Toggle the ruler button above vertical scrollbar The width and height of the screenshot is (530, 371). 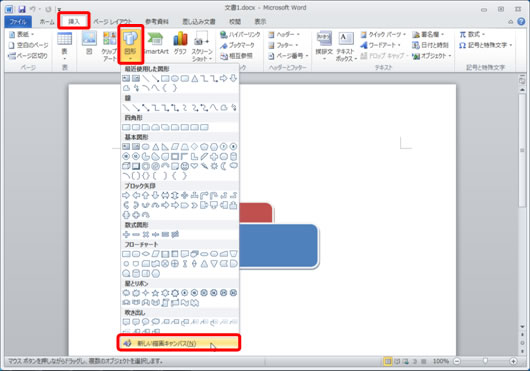(x=523, y=80)
